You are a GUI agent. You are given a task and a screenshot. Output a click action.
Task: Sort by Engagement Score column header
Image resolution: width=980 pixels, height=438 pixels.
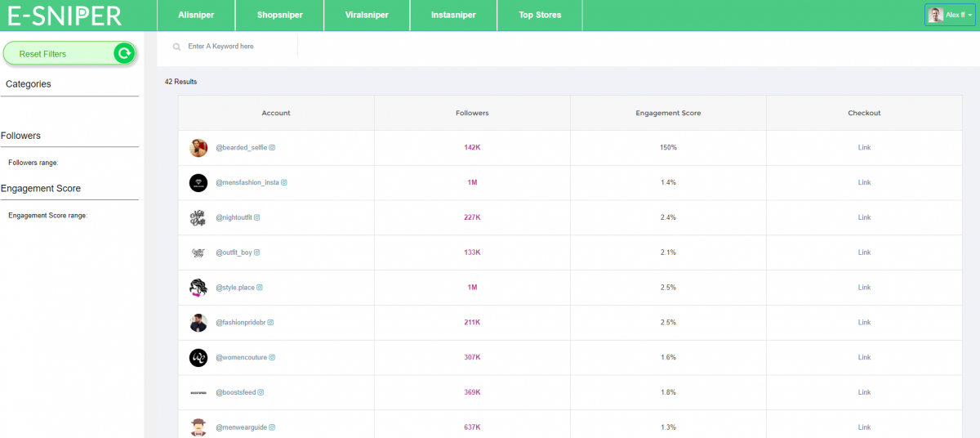(668, 113)
